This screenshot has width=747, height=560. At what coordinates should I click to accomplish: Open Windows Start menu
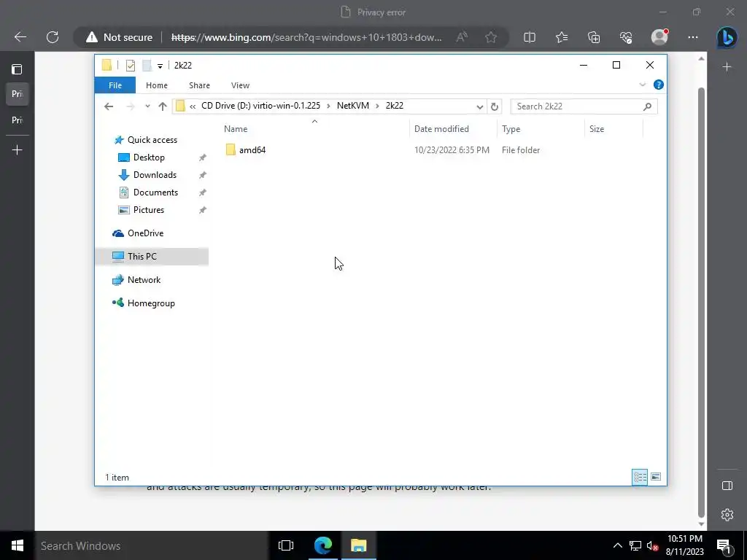(x=18, y=545)
